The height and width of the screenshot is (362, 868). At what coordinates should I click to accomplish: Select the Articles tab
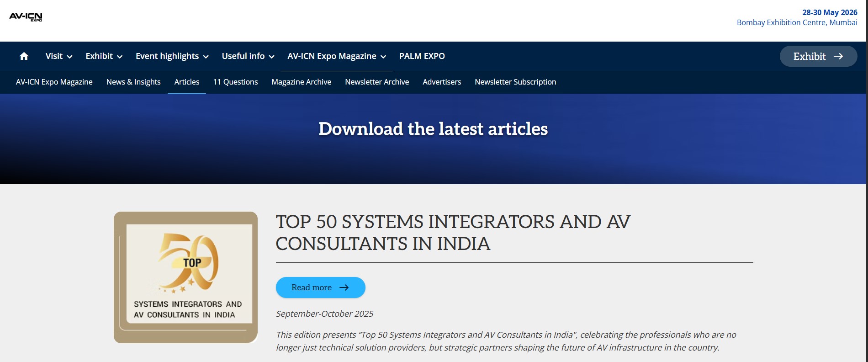click(x=187, y=82)
